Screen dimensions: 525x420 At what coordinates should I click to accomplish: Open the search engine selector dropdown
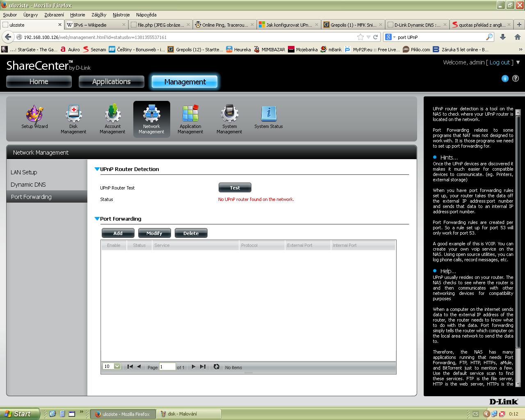(390, 37)
